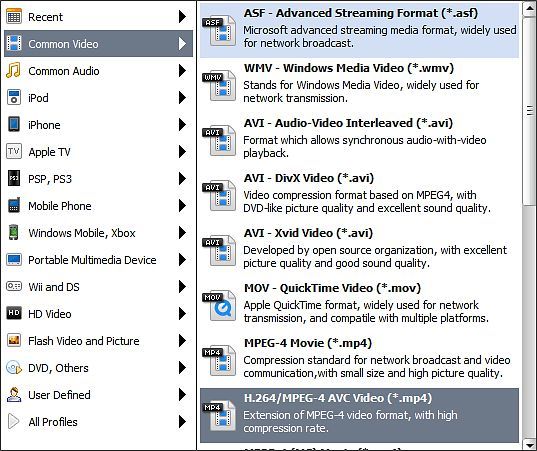Expand the All Profiles submenu arrow
The width and height of the screenshot is (537, 451).
tap(183, 422)
